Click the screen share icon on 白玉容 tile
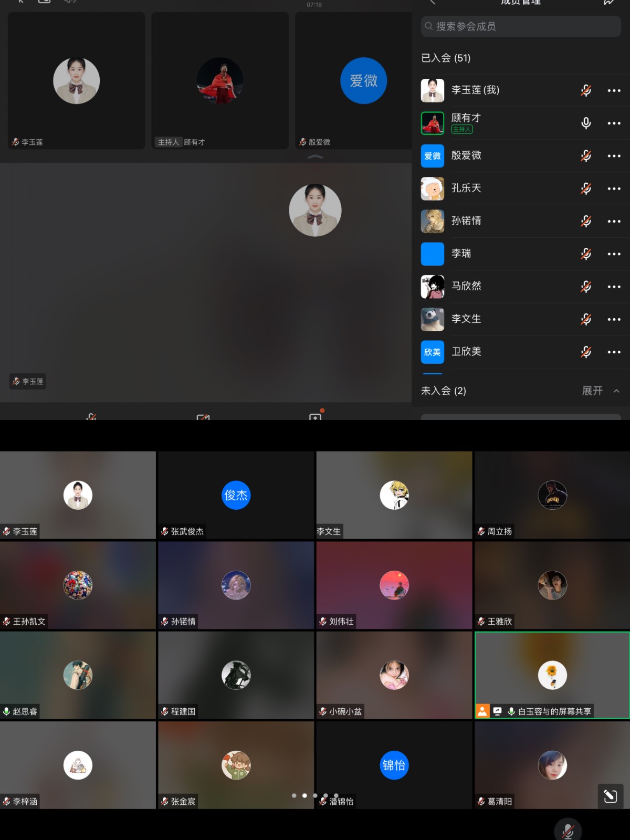 (x=497, y=711)
